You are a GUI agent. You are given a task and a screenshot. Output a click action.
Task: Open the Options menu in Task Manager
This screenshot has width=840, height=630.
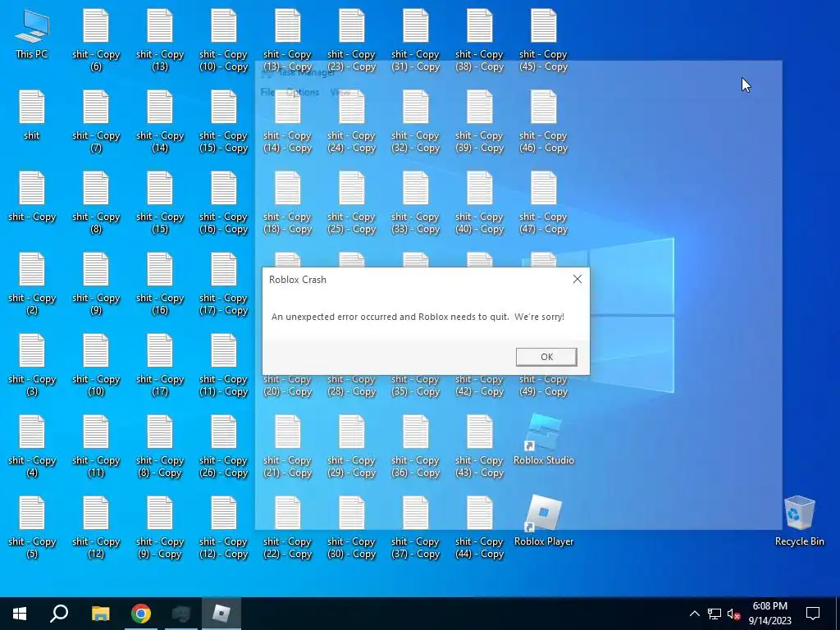coord(302,92)
